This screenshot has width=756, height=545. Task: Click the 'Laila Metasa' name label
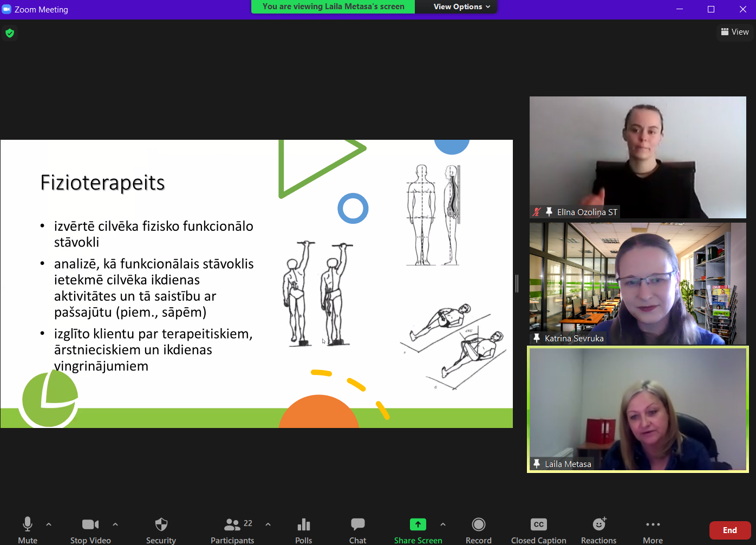pos(568,464)
